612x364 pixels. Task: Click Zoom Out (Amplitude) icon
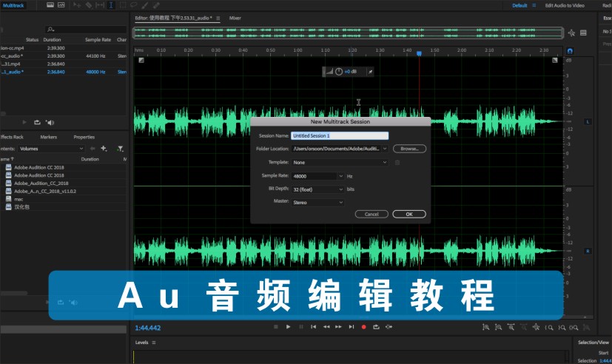[x=499, y=327]
